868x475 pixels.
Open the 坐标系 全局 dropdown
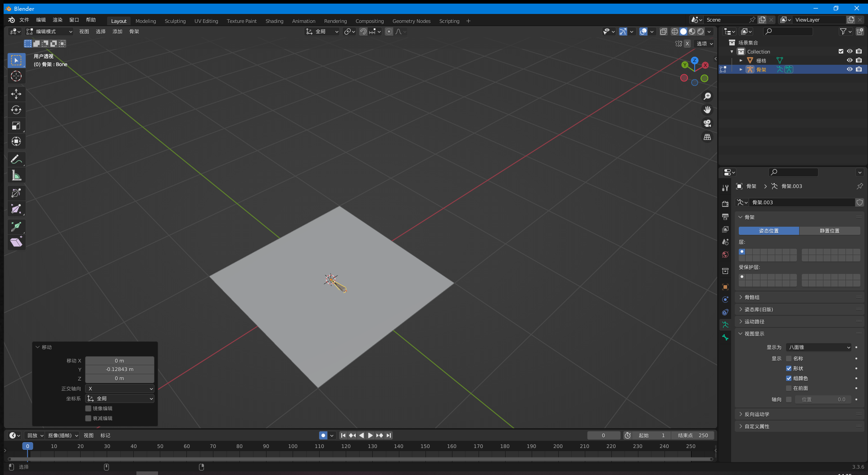click(120, 399)
